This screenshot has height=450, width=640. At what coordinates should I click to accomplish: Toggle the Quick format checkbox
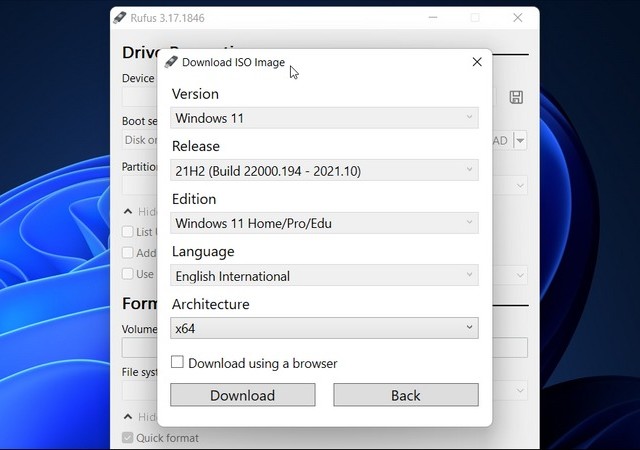(127, 438)
